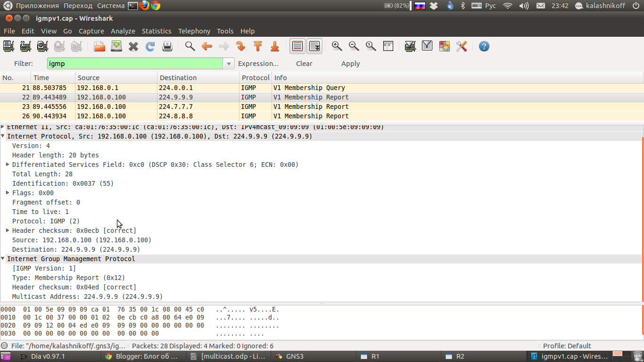Toggle packet list colorization

tap(297, 46)
